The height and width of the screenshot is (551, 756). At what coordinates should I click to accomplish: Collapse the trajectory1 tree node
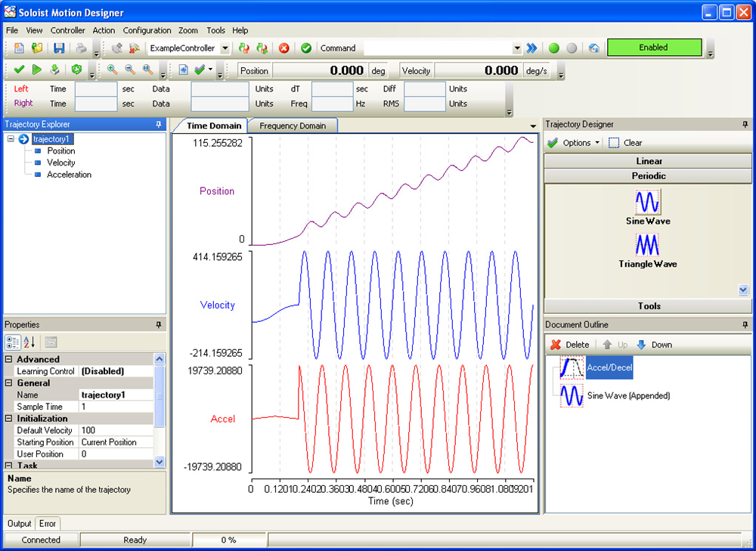11,139
